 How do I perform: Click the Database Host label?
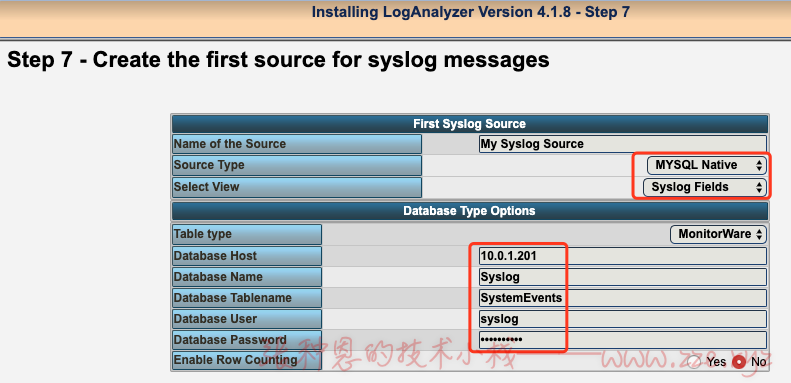(x=247, y=256)
